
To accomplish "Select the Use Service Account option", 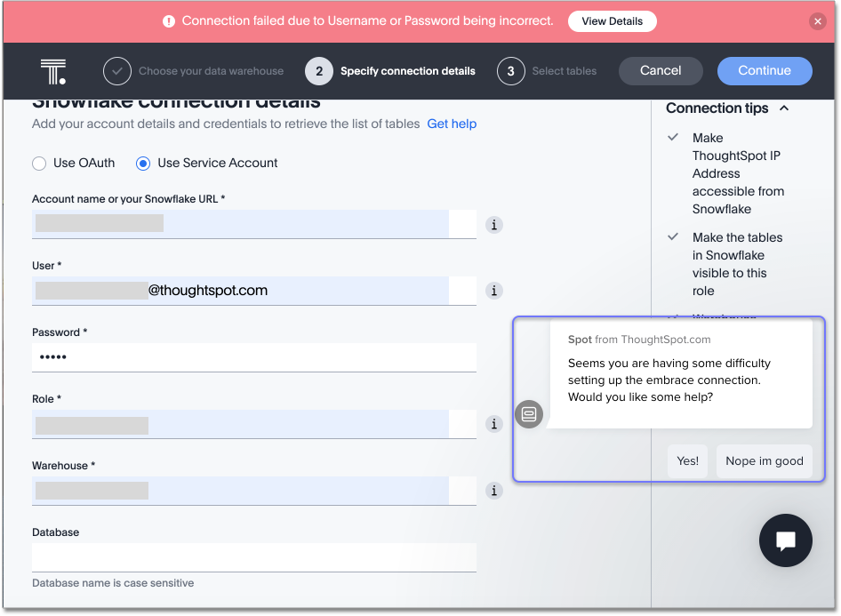I will pyautogui.click(x=144, y=163).
